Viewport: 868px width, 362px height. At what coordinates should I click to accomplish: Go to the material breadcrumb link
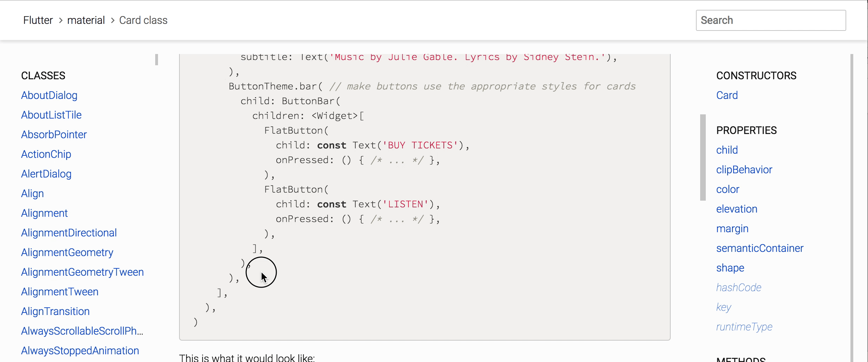click(x=86, y=20)
